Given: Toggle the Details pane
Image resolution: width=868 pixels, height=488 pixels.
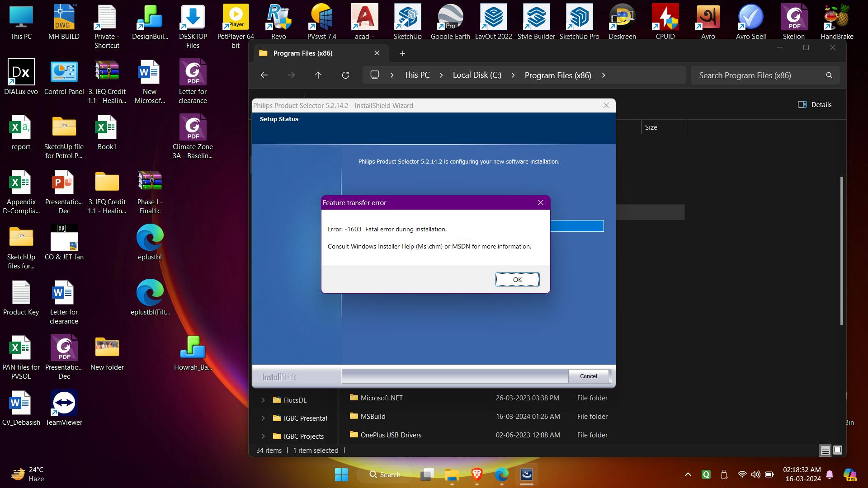Looking at the screenshot, I should [x=815, y=105].
